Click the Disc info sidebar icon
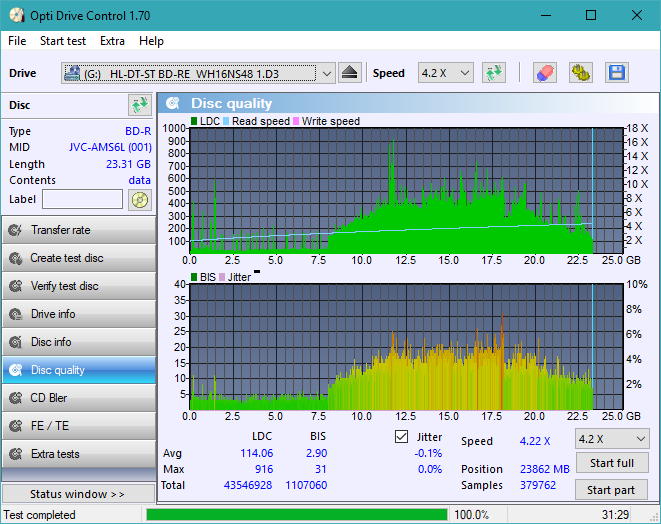This screenshot has width=661, height=524. [16, 342]
